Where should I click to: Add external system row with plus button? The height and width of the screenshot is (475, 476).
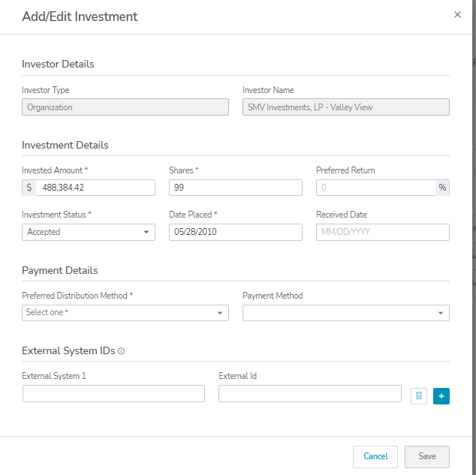pyautogui.click(x=441, y=395)
